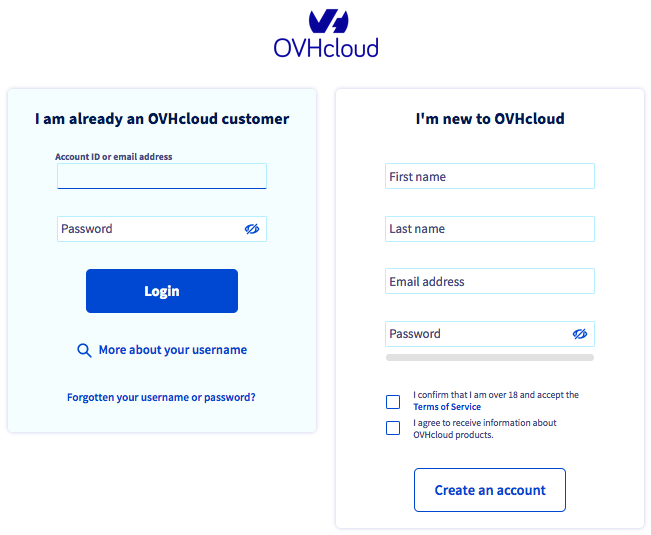
Task: Focus the Account ID or email address field
Action: click(x=162, y=177)
